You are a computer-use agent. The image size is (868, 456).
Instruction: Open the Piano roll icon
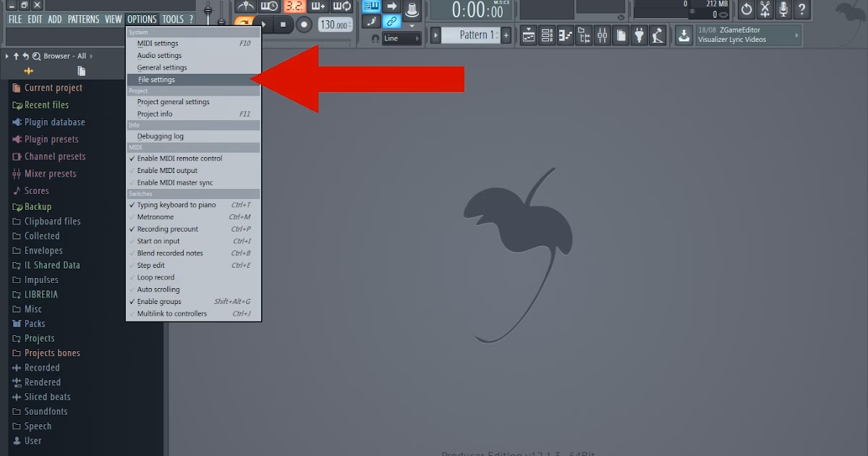[566, 34]
